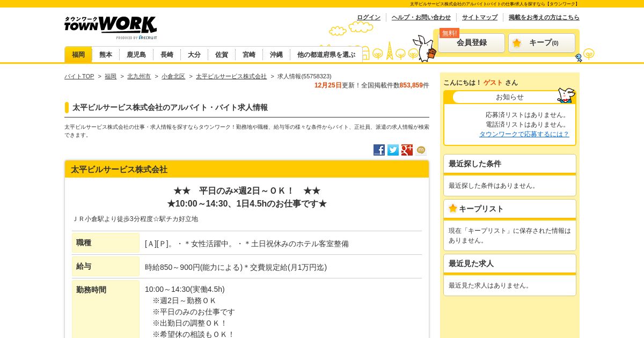Click the 勤務時間 row label

pos(106,309)
